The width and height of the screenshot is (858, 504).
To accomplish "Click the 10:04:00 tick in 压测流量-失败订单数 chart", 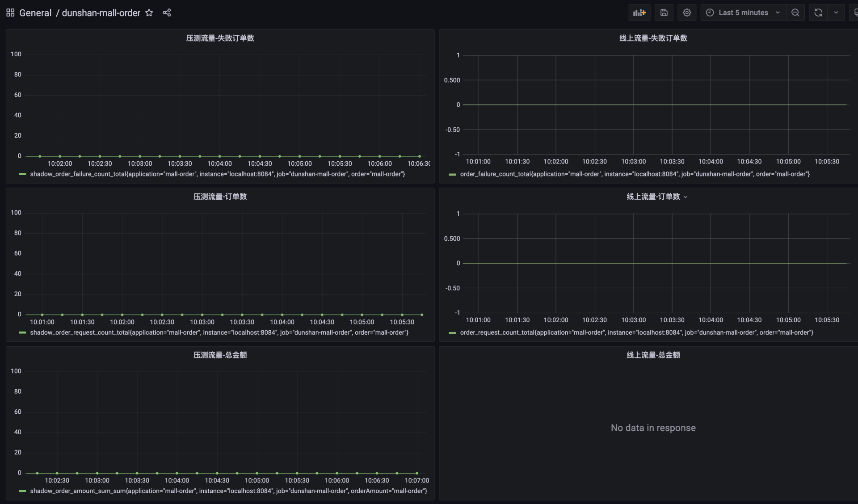I will (x=219, y=164).
